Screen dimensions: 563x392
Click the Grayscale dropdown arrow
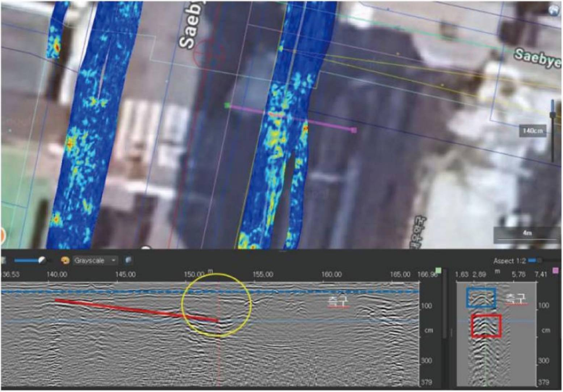pos(113,261)
